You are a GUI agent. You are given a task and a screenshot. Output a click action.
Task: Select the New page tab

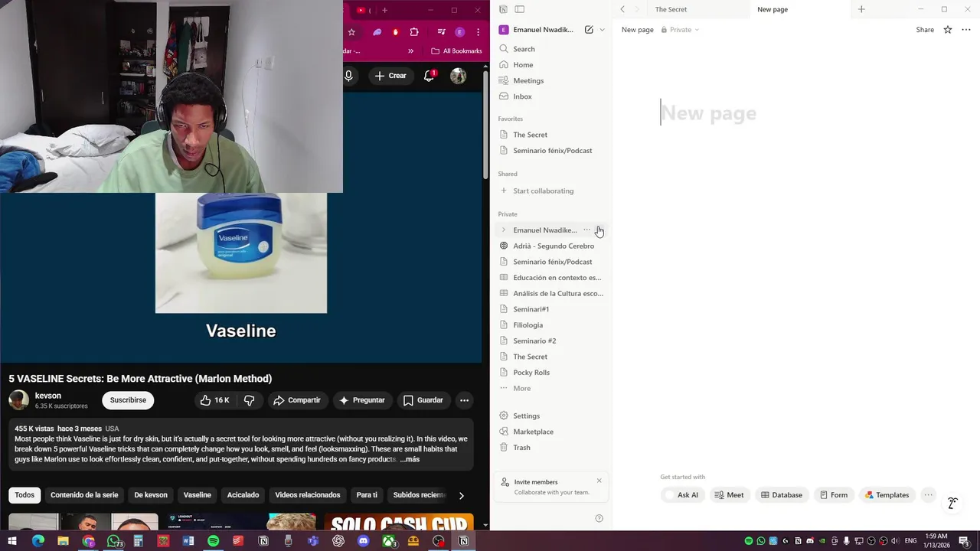(x=772, y=9)
